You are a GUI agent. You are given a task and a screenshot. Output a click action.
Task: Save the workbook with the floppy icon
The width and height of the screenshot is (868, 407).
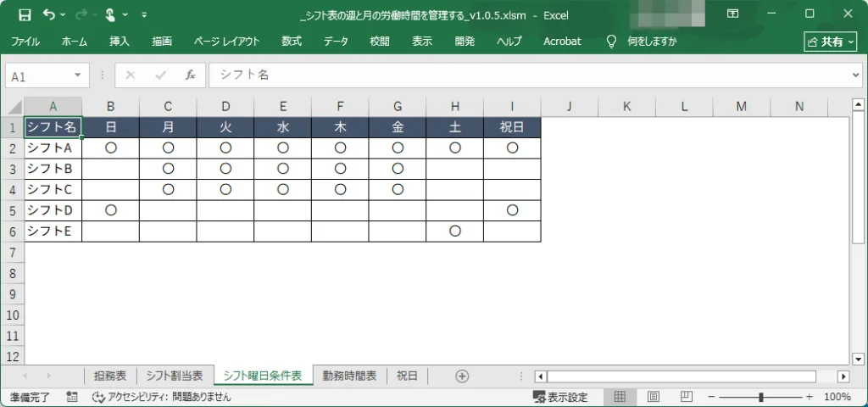(x=25, y=15)
